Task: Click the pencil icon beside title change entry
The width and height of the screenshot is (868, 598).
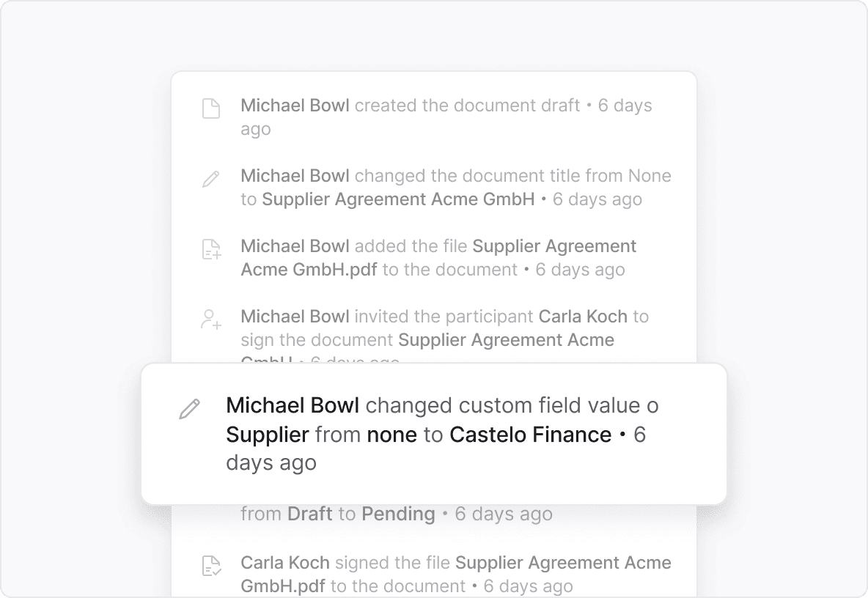Action: tap(211, 180)
